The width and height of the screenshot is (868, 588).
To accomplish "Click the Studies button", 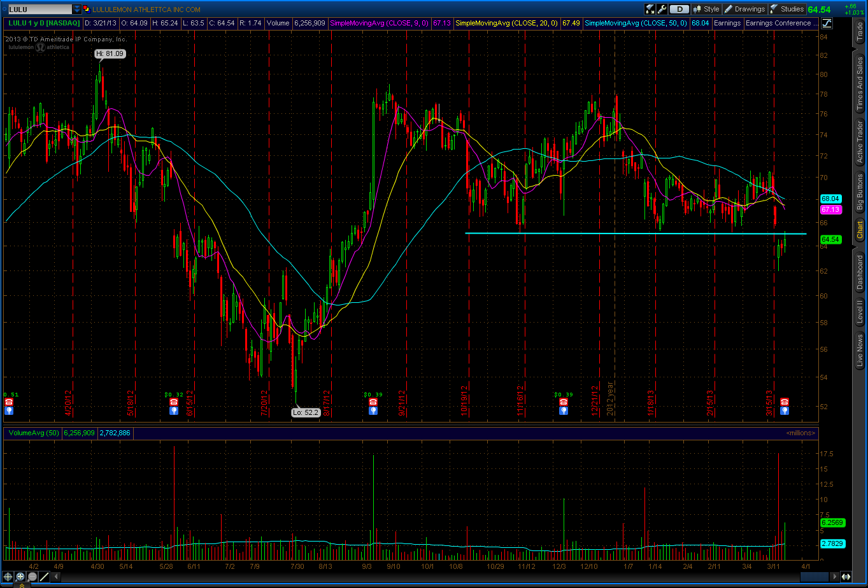I will pyautogui.click(x=787, y=9).
